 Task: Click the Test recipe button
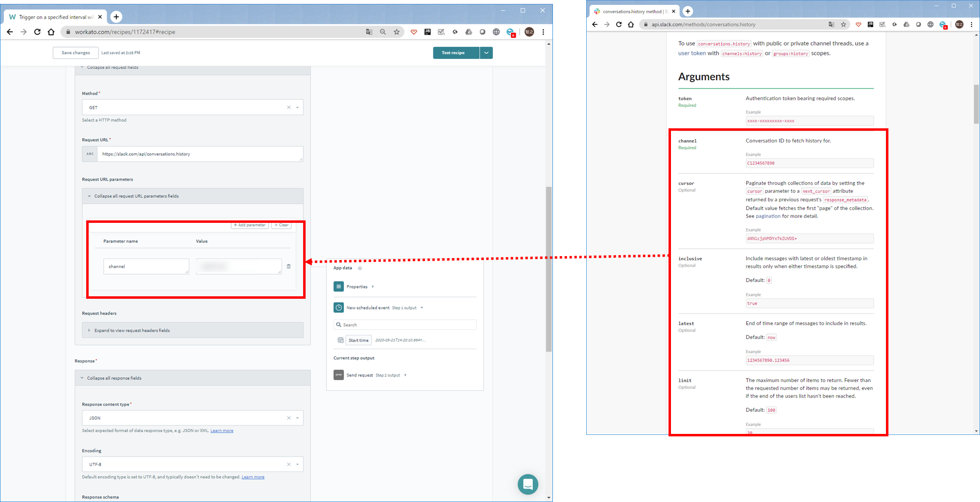[456, 53]
